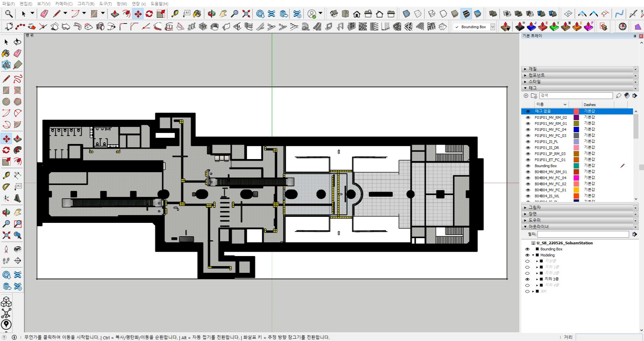The image size is (644, 341).
Task: Click the Search magnifier at toolbar start
Action: 9,14
